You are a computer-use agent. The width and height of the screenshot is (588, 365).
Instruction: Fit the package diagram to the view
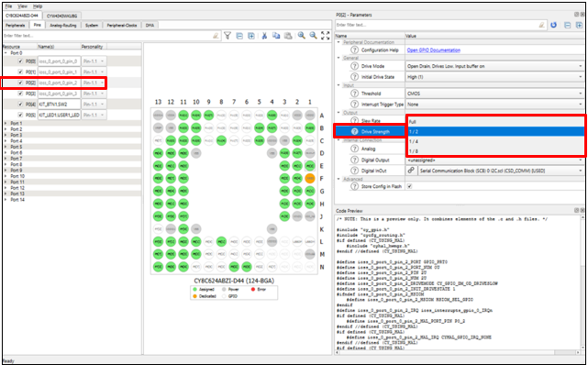(325, 36)
